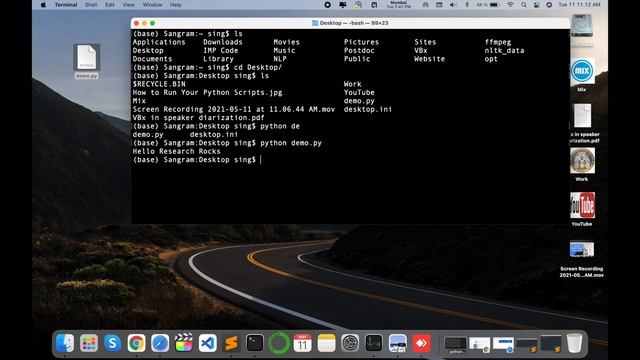Image resolution: width=640 pixels, height=360 pixels.
Task: Click the Mumbai world clock in menu bar
Action: click(x=399, y=5)
